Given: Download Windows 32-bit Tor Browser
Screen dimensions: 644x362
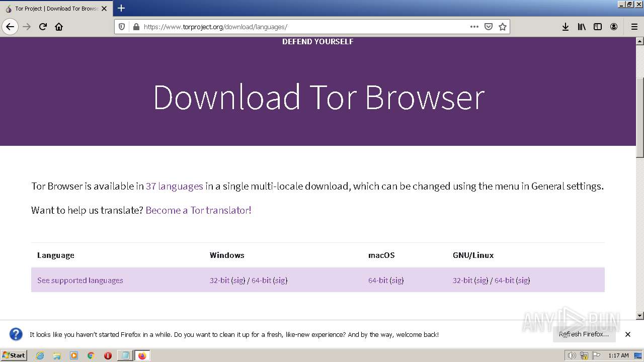Looking at the screenshot, I should [219, 281].
